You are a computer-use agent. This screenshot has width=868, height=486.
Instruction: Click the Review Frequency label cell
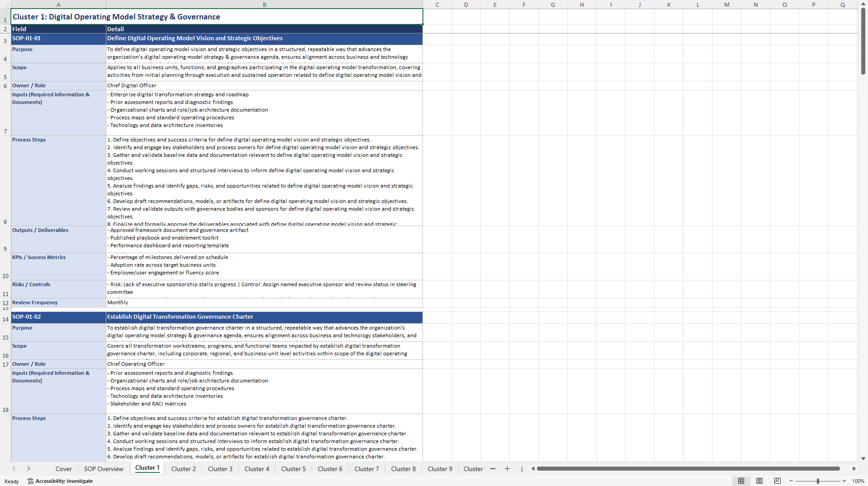(58, 302)
